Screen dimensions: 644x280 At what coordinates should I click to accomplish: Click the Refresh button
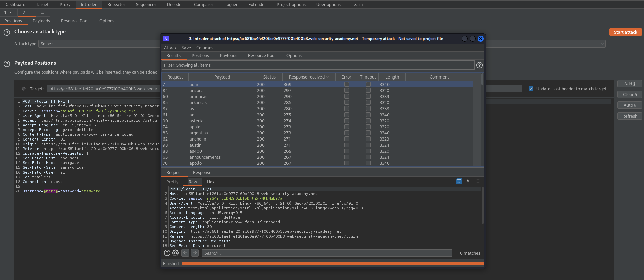coord(630,116)
